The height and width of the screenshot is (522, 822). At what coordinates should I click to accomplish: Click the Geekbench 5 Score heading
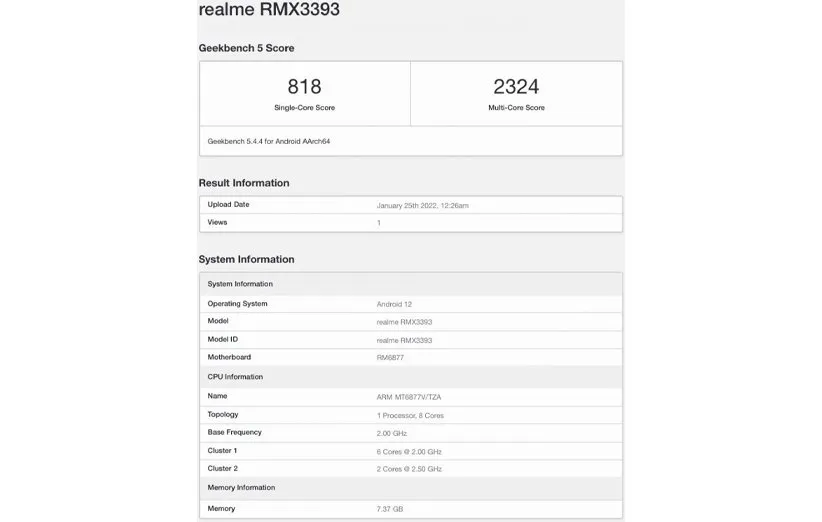pos(246,48)
